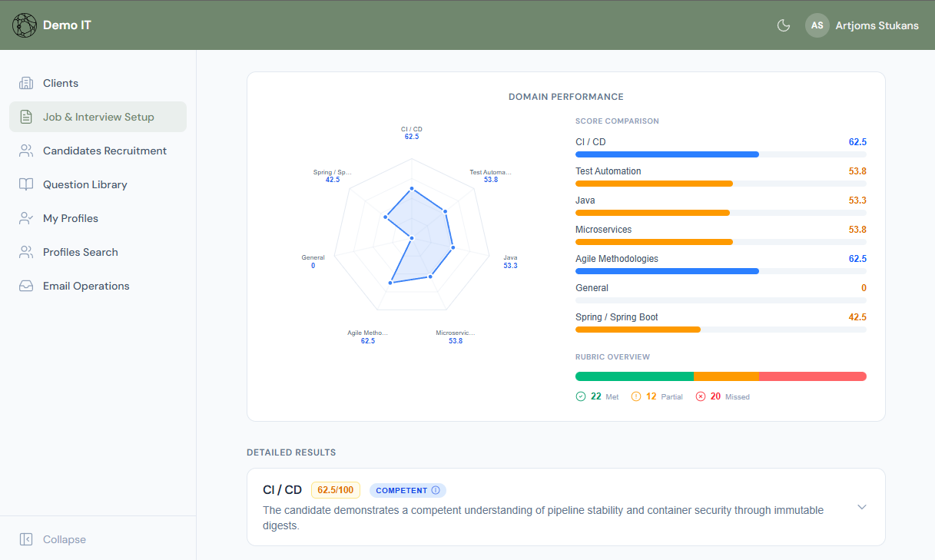Click green Met segment of rubric bar

(x=635, y=376)
